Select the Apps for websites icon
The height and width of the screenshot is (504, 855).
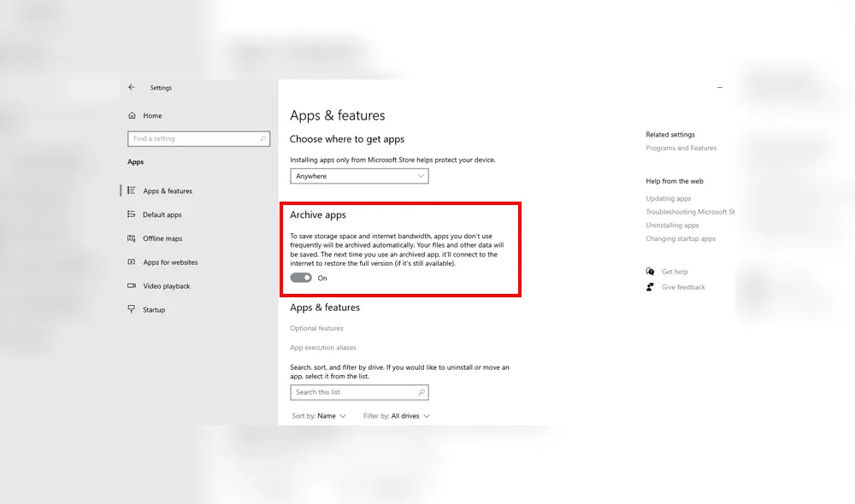[133, 262]
